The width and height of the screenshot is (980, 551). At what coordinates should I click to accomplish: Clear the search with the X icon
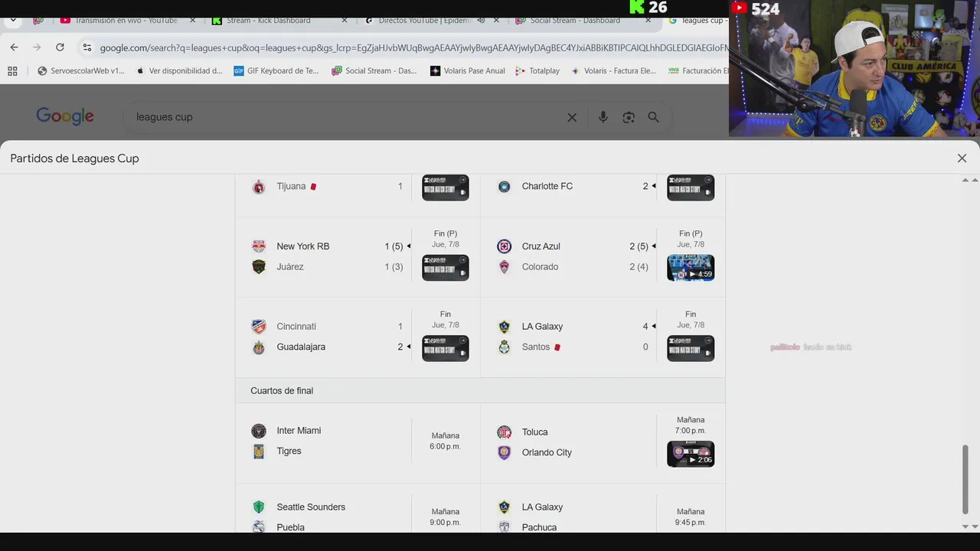[x=572, y=117]
